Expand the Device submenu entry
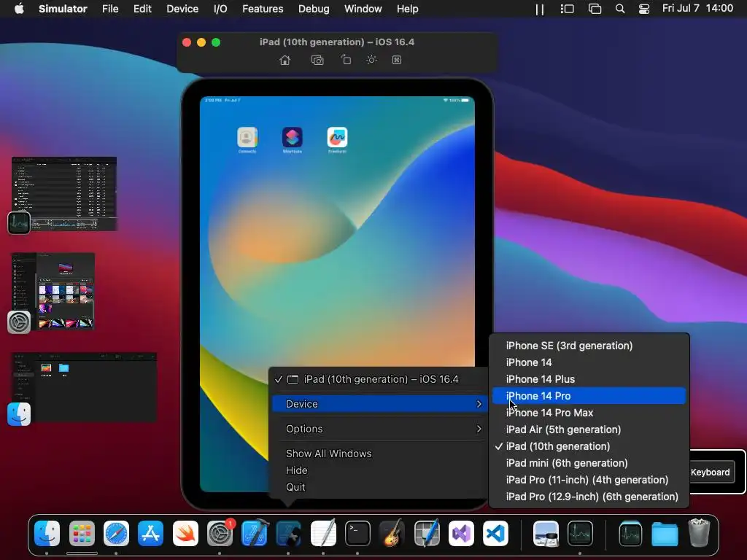747x560 pixels. (379, 404)
